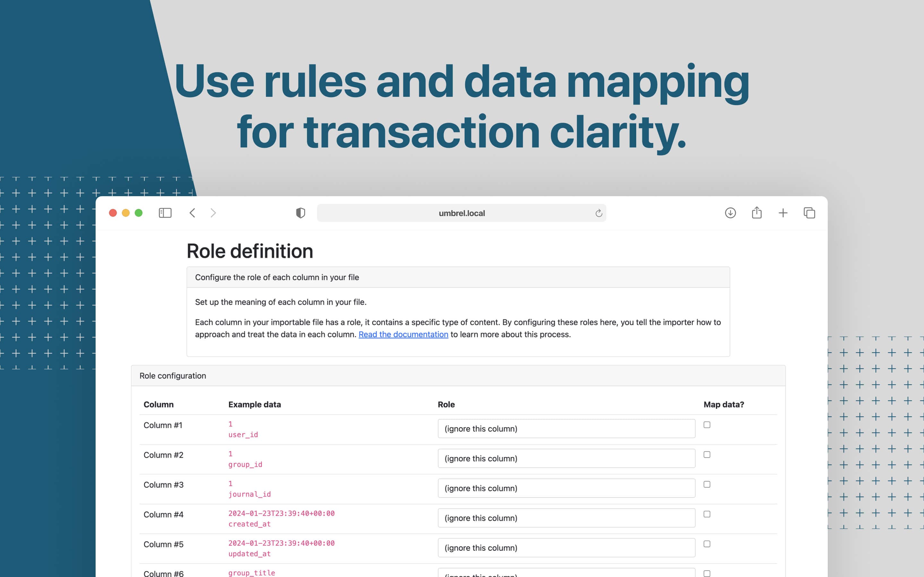Viewport: 924px width, 577px height.
Task: Open the downloads icon
Action: point(730,213)
